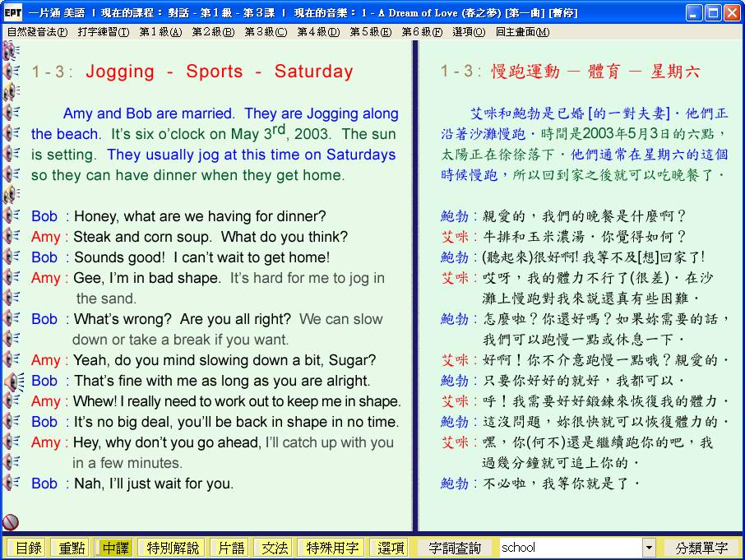Click speaker icon next to 'Nah, I'll just wait'

pos(11,484)
